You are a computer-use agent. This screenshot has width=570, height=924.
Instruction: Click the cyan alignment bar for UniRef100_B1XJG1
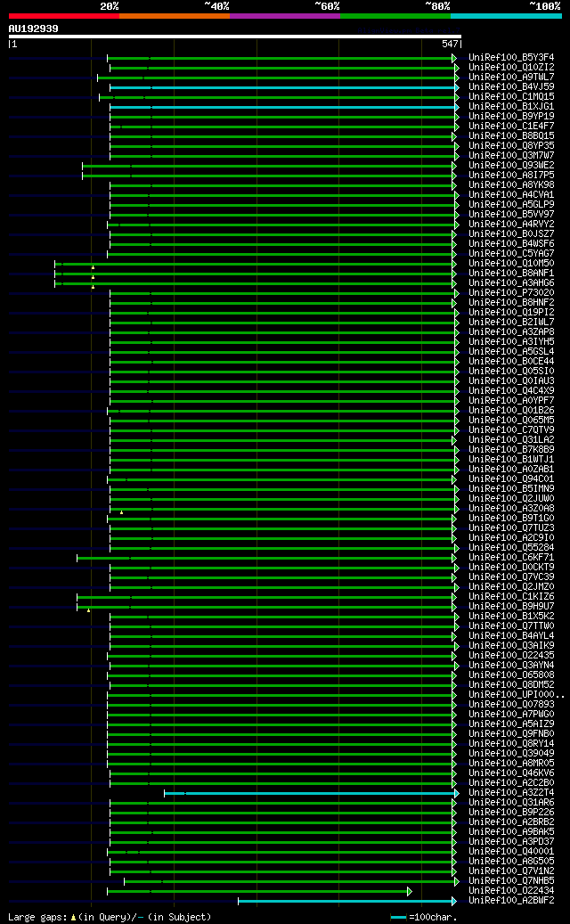[284, 107]
